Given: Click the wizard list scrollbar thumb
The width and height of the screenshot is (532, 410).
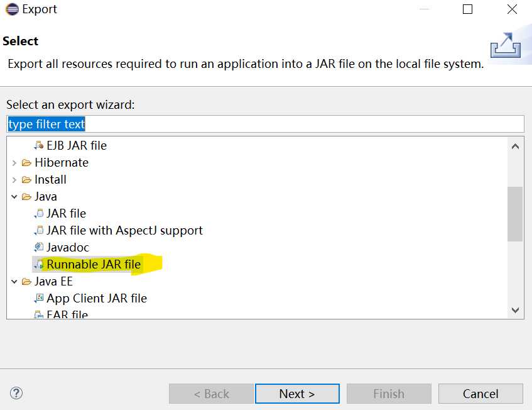Looking at the screenshot, I should [x=515, y=214].
